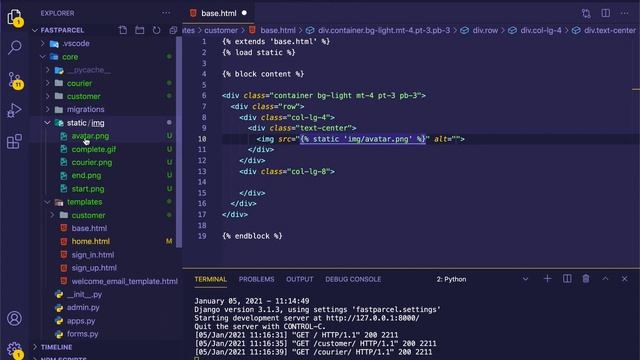Open Source Control view icon
Screen dimensions: 640x360
point(15,80)
